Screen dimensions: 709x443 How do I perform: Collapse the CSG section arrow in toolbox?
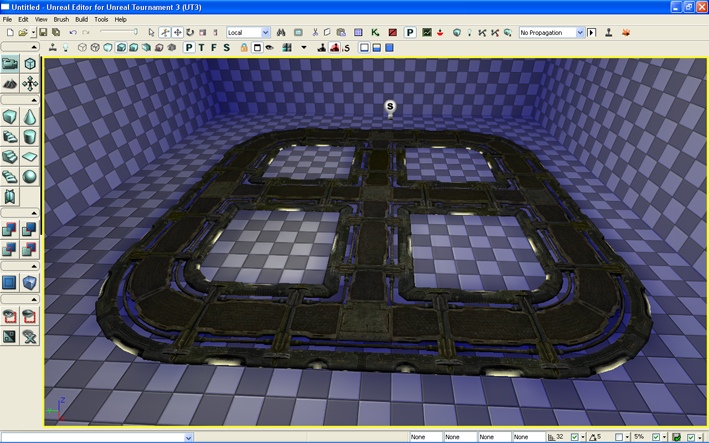[x=34, y=213]
